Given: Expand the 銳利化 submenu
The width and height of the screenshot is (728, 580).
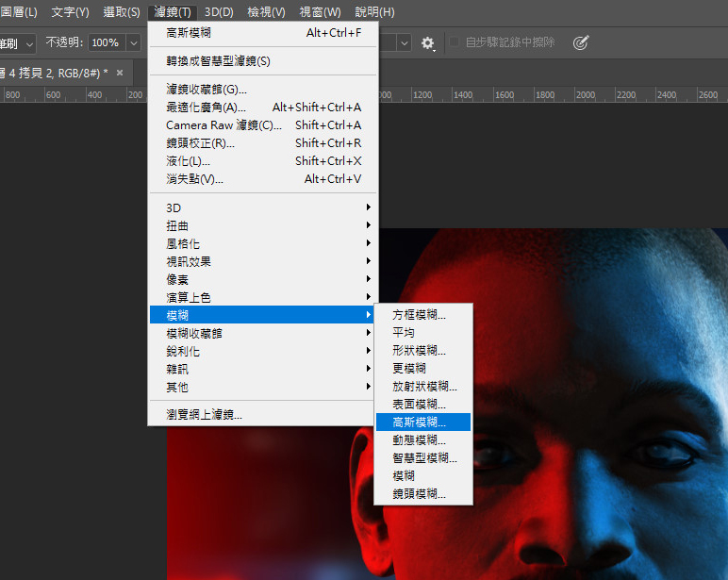Looking at the screenshot, I should [263, 351].
